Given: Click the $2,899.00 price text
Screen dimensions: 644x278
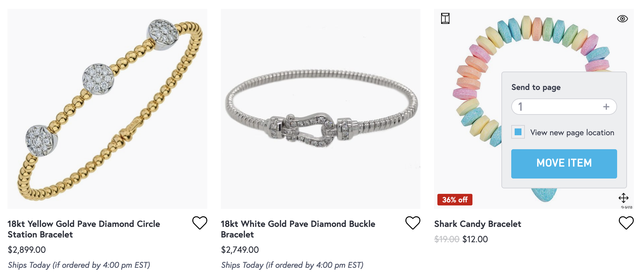Looking at the screenshot, I should (x=27, y=250).
